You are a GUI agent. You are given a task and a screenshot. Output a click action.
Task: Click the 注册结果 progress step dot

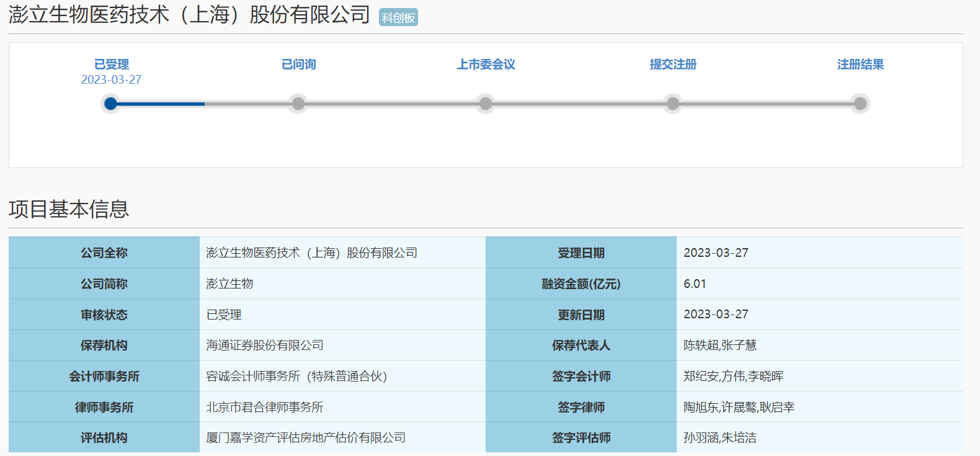pos(860,104)
